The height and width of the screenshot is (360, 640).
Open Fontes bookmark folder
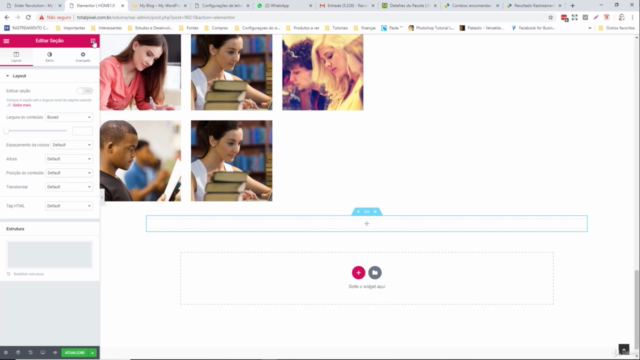click(x=189, y=28)
